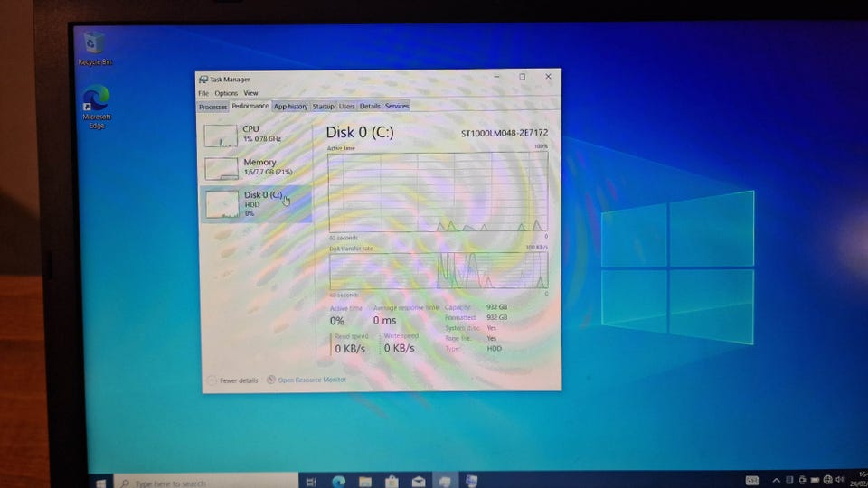Click the Task Manager taskbar button

pyautogui.click(x=445, y=482)
